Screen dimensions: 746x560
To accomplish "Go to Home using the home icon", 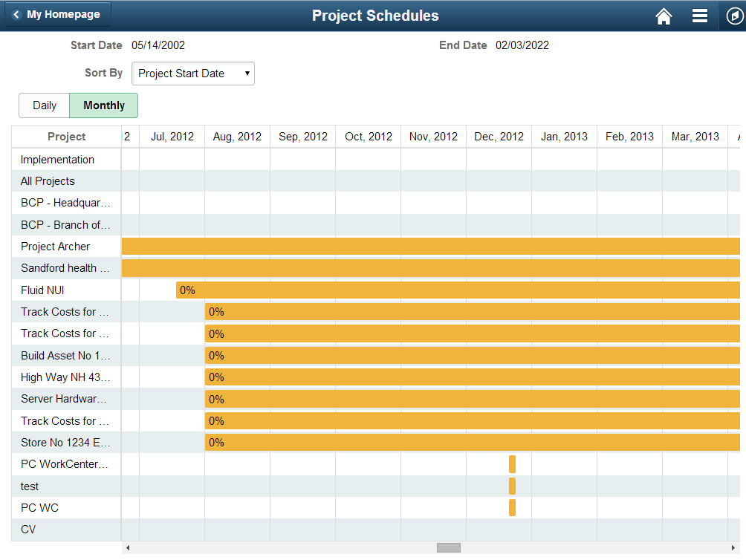I will (x=664, y=15).
